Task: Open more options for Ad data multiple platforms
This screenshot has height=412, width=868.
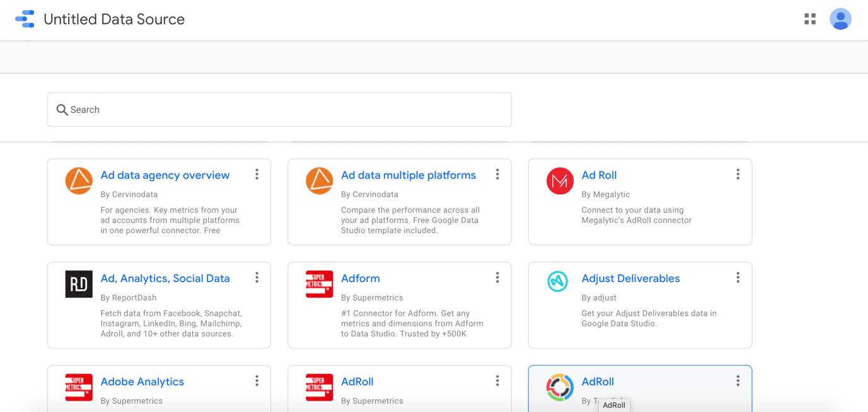Action: (497, 175)
